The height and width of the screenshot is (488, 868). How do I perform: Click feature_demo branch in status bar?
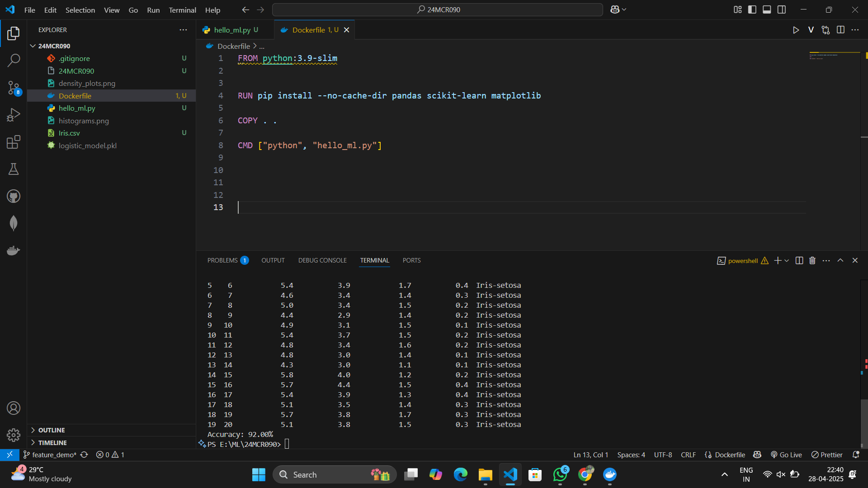coord(50,455)
